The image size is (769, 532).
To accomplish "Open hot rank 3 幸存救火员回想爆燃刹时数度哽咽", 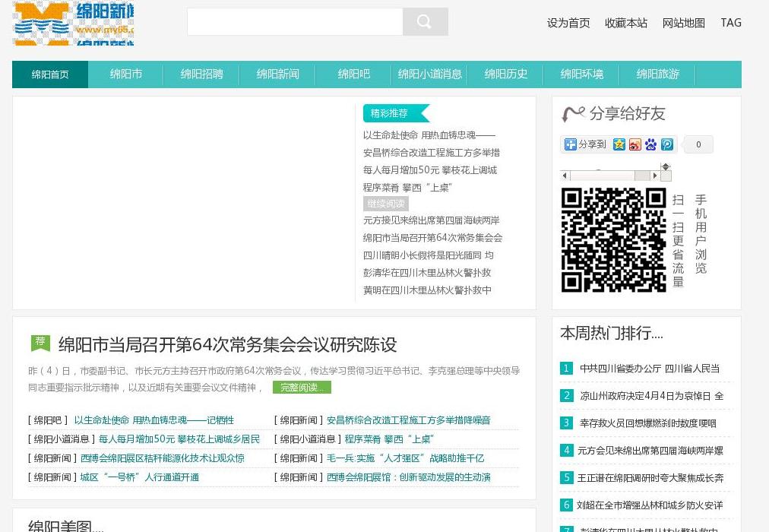I will (x=648, y=423).
